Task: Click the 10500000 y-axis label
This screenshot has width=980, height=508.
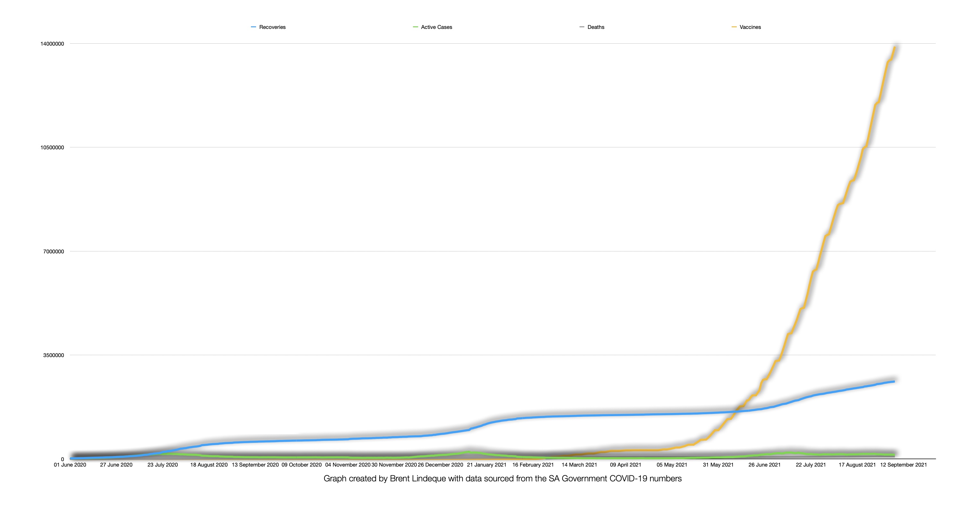Action: click(x=52, y=148)
